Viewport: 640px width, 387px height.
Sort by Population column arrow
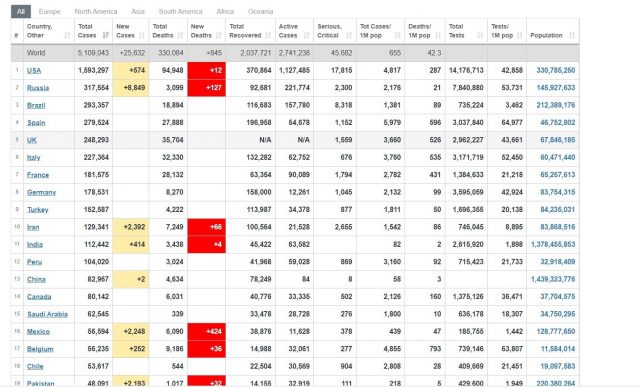(x=572, y=36)
